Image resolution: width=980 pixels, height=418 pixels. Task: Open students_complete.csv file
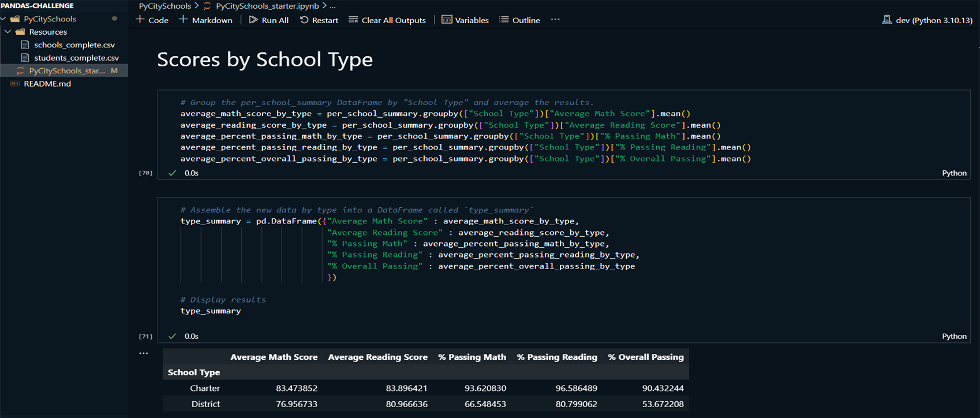tap(76, 58)
